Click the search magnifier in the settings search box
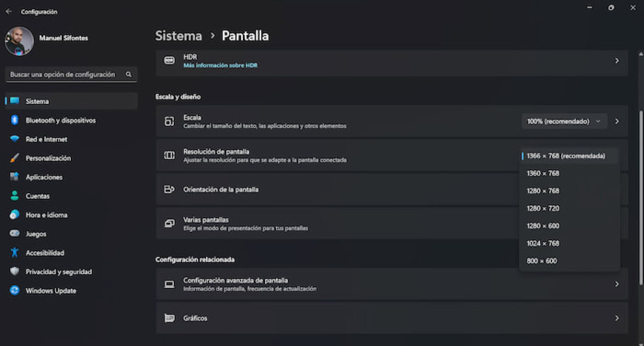The image size is (644, 346). [129, 74]
